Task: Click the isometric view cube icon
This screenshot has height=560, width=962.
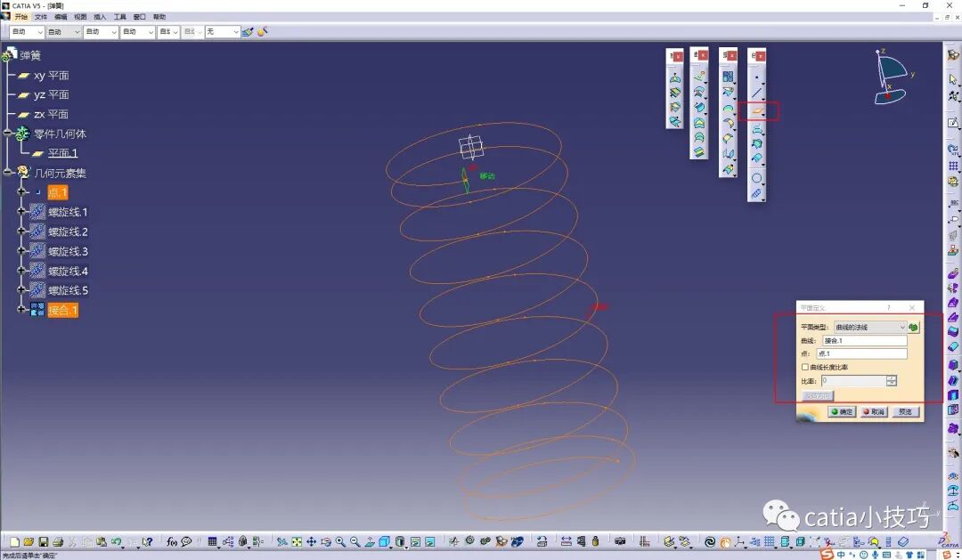Action: pos(385,541)
